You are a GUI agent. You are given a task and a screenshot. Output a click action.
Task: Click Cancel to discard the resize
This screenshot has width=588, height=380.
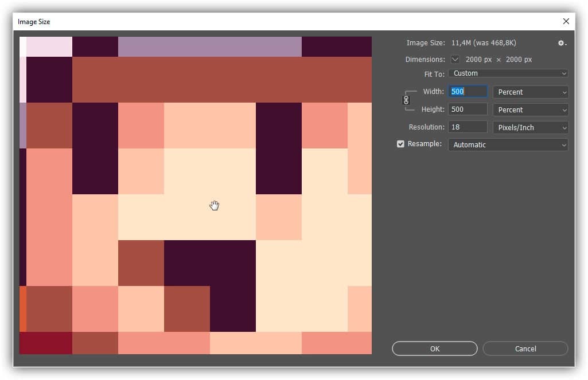(x=525, y=348)
